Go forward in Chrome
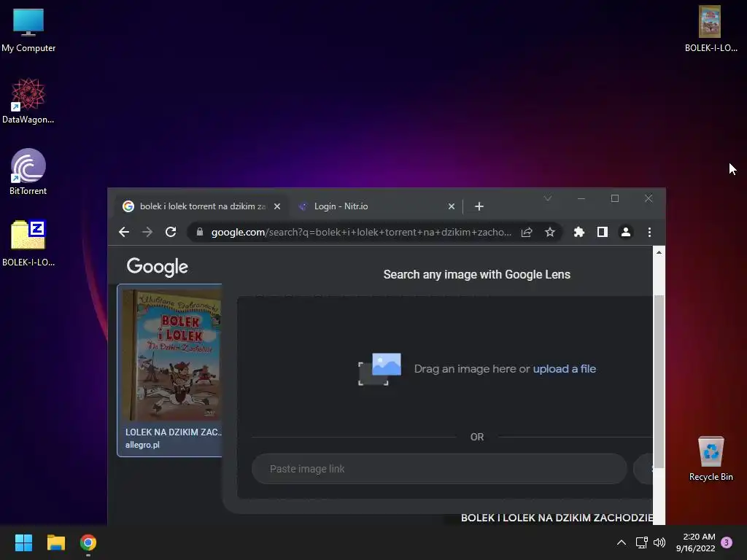Image resolution: width=747 pixels, height=560 pixels. pyautogui.click(x=147, y=232)
